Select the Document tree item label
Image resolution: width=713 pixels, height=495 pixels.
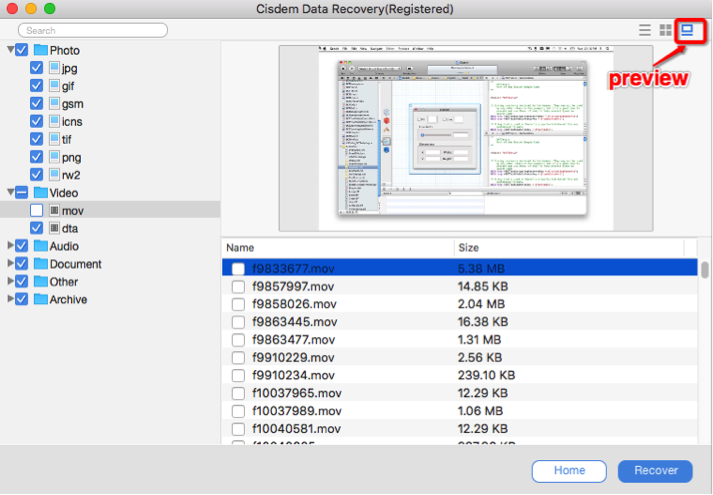75,264
